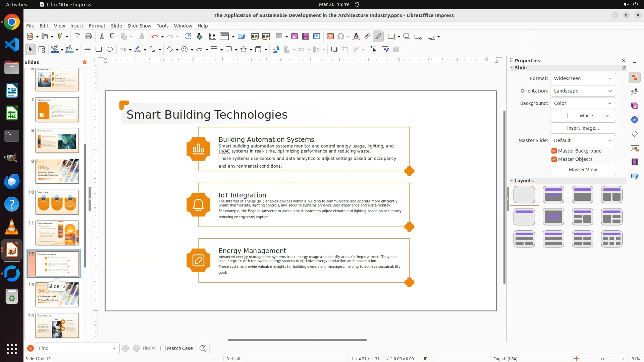Screen dimensions: 644x362
Task: Click the Master View button
Action: point(583,170)
